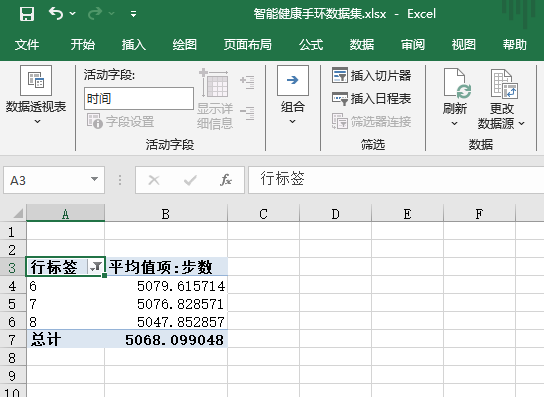This screenshot has width=544, height=397.
Task: Click the expand field plus icon
Action: tap(247, 83)
